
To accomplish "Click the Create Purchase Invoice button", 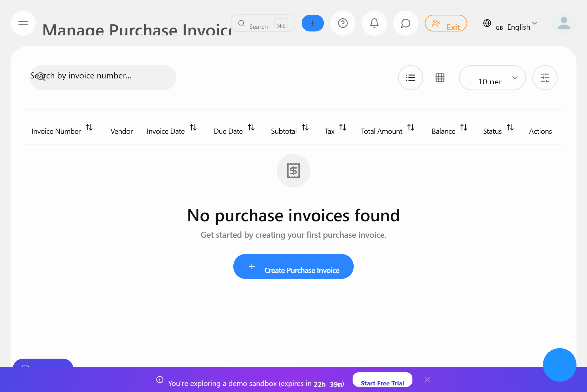I will tap(293, 266).
